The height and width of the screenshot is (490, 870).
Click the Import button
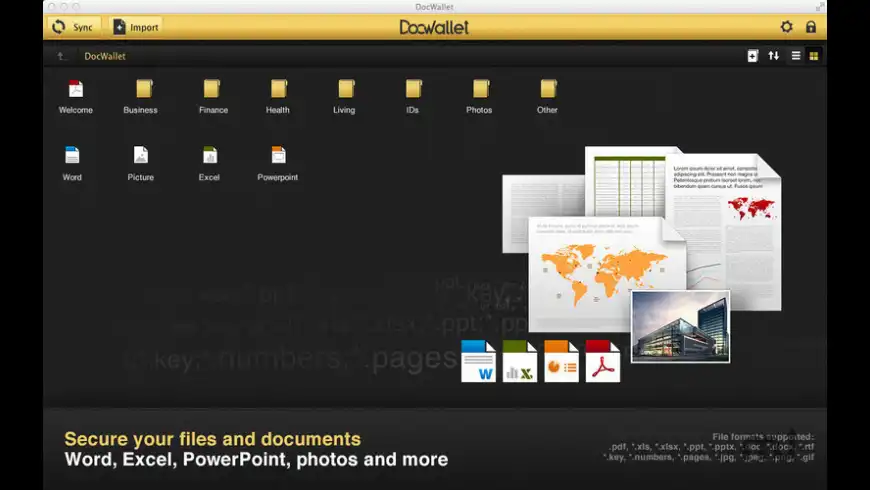point(136,27)
